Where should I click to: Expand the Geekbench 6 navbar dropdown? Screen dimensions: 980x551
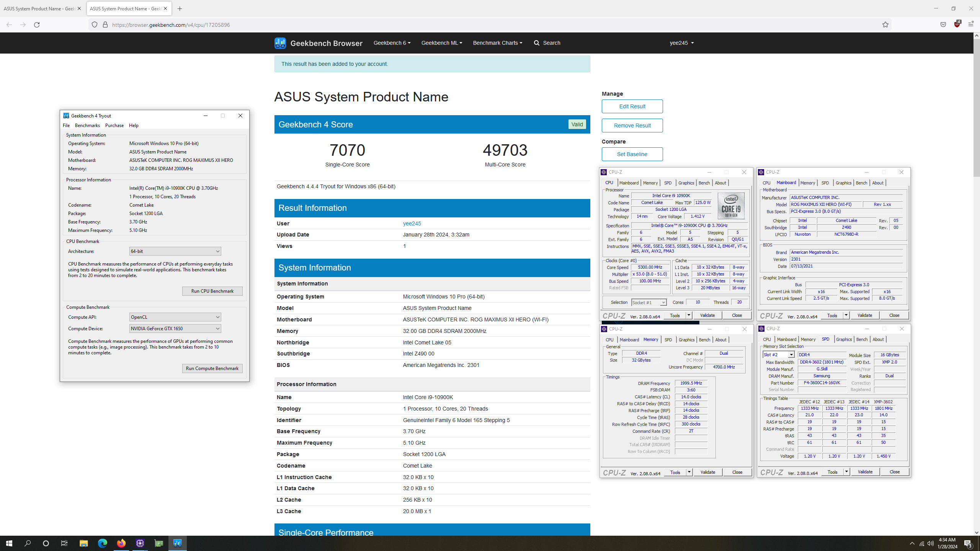[x=392, y=43]
